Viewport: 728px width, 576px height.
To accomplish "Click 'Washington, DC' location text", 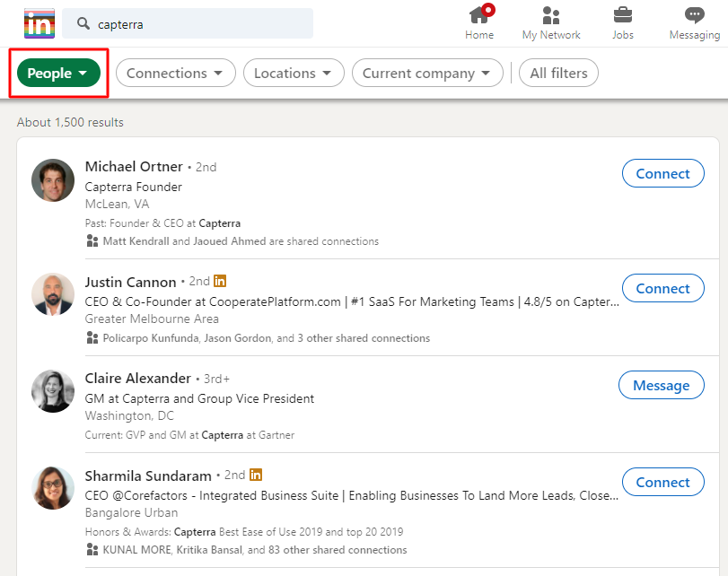I will coord(129,416).
